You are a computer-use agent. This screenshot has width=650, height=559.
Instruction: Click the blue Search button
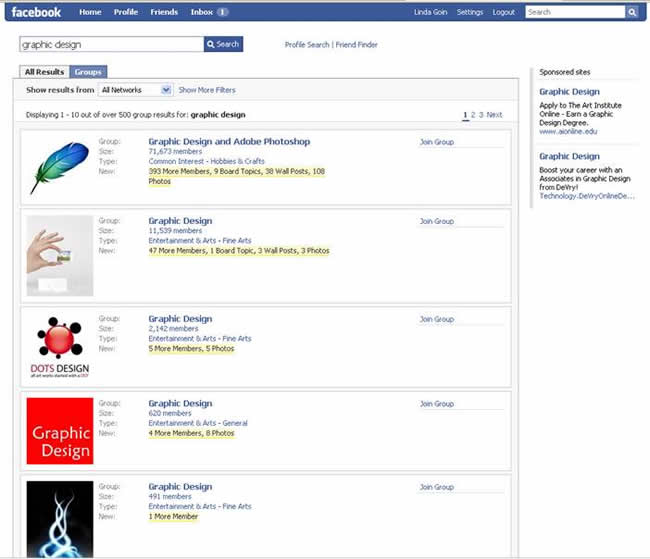[223, 44]
